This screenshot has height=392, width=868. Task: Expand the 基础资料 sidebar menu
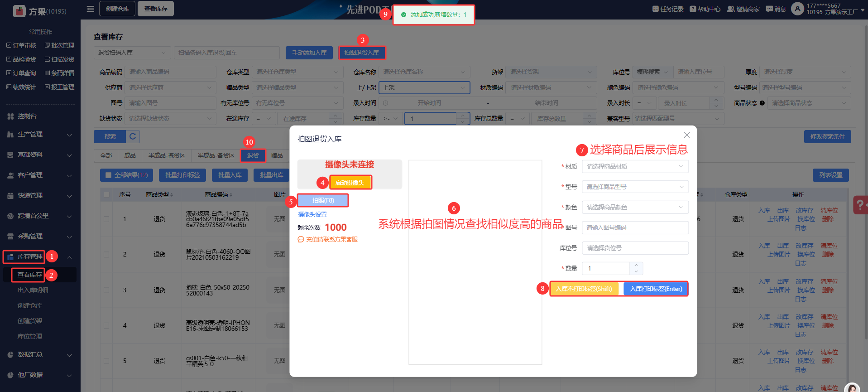pos(40,155)
